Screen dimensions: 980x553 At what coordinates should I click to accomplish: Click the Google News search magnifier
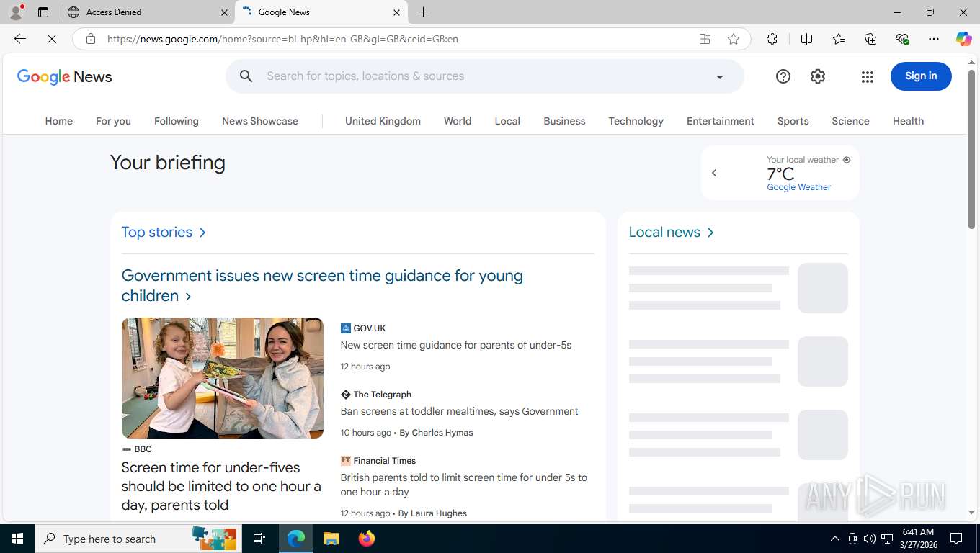click(246, 76)
